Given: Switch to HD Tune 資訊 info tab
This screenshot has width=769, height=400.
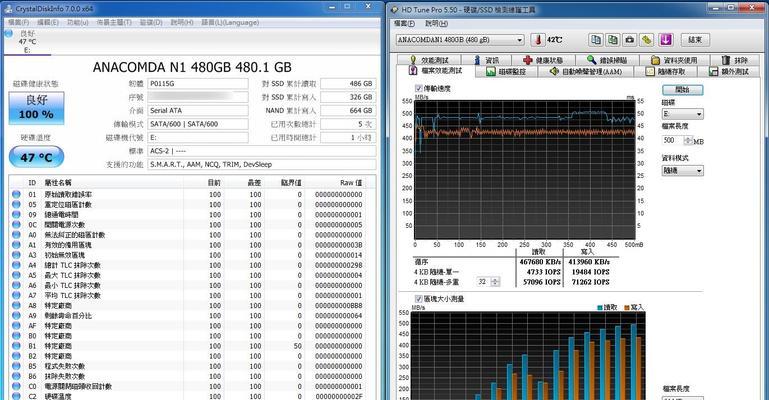Looking at the screenshot, I should pos(487,60).
